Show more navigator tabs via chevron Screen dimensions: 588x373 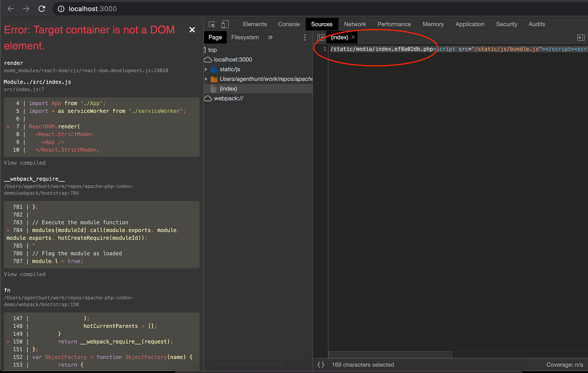click(x=270, y=37)
